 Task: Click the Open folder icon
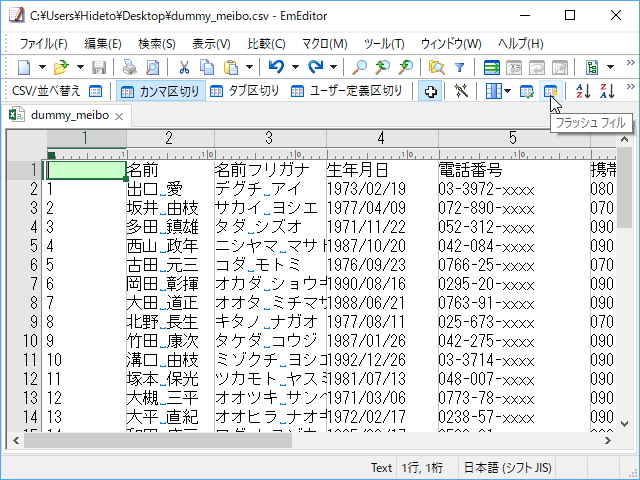tap(62, 67)
